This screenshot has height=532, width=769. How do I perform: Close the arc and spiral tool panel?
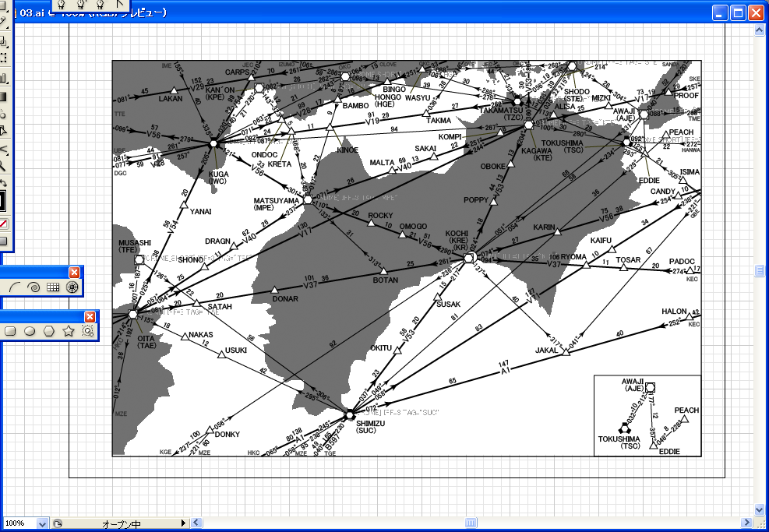tap(74, 273)
